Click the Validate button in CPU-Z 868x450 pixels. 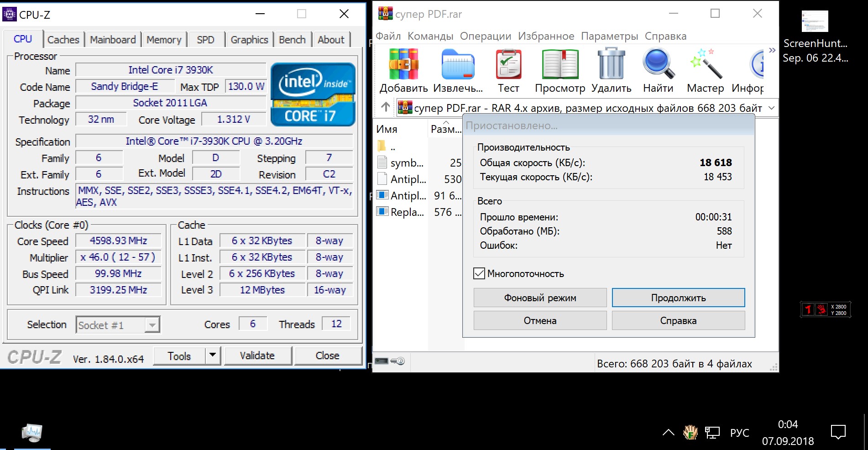click(257, 356)
